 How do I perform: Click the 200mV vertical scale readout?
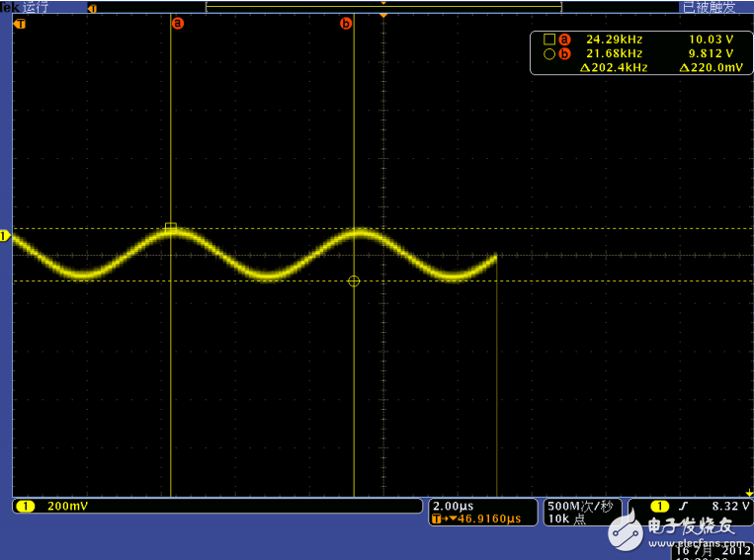(x=67, y=506)
